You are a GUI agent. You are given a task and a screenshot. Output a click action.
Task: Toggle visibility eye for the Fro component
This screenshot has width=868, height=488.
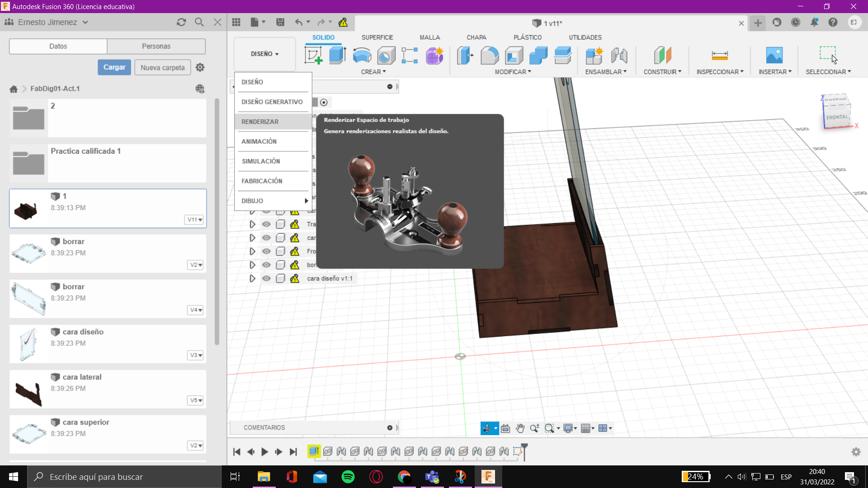tap(266, 251)
